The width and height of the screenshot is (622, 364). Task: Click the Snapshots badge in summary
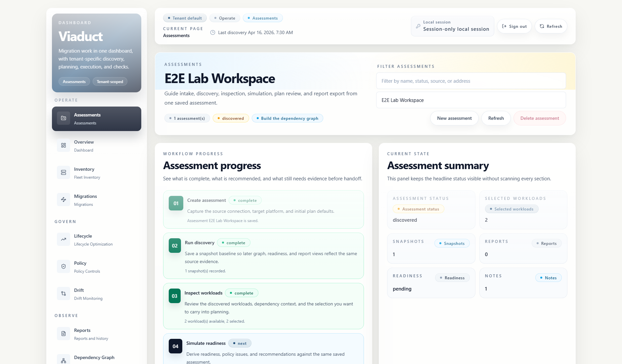coord(452,243)
